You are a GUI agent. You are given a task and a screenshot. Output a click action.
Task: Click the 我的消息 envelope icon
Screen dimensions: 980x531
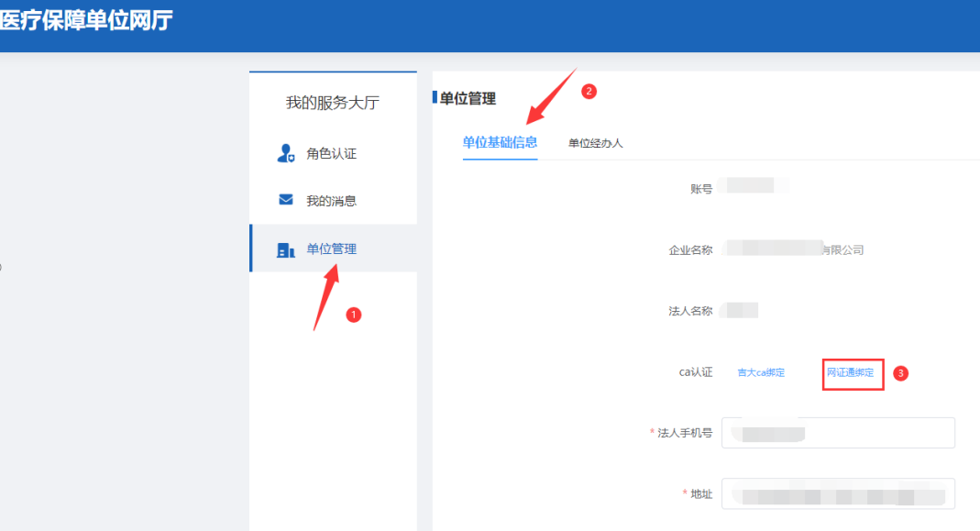[285, 200]
